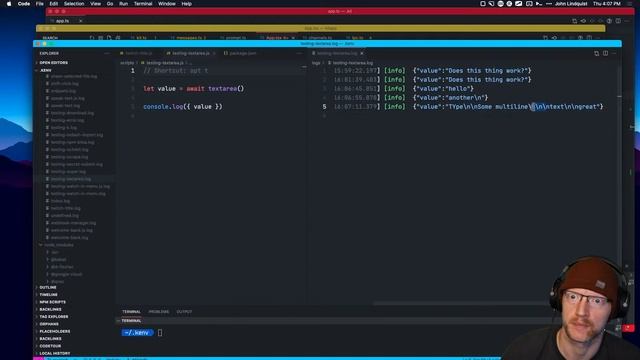Expand the LOCAL HISTORY section

pos(55,353)
